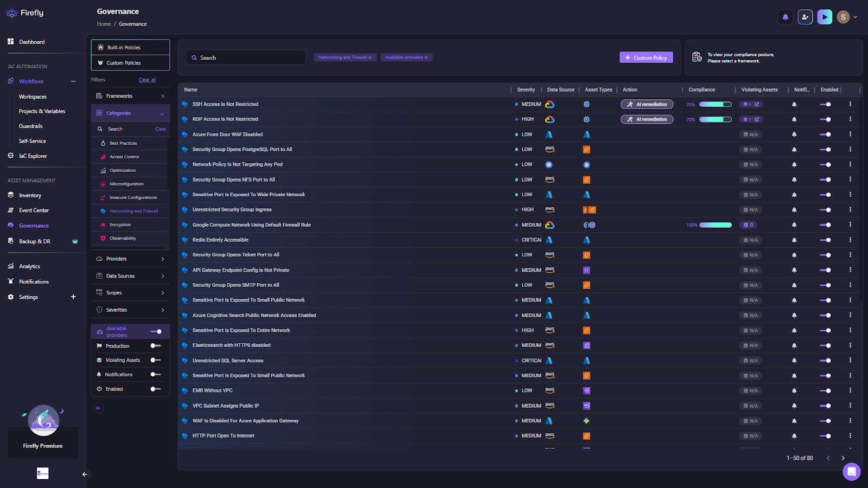This screenshot has width=868, height=488.
Task: Click AI remediation for SSH Access row
Action: coord(647,104)
